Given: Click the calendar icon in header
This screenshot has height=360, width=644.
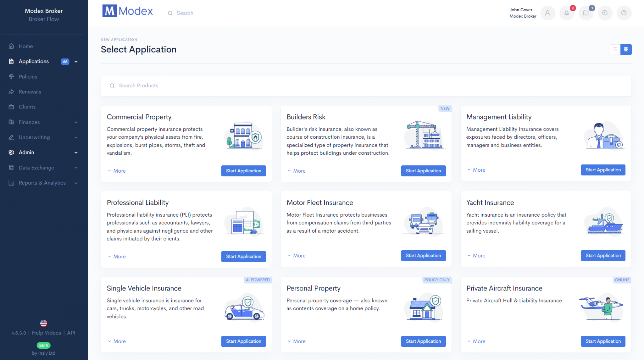Looking at the screenshot, I should coord(586,13).
